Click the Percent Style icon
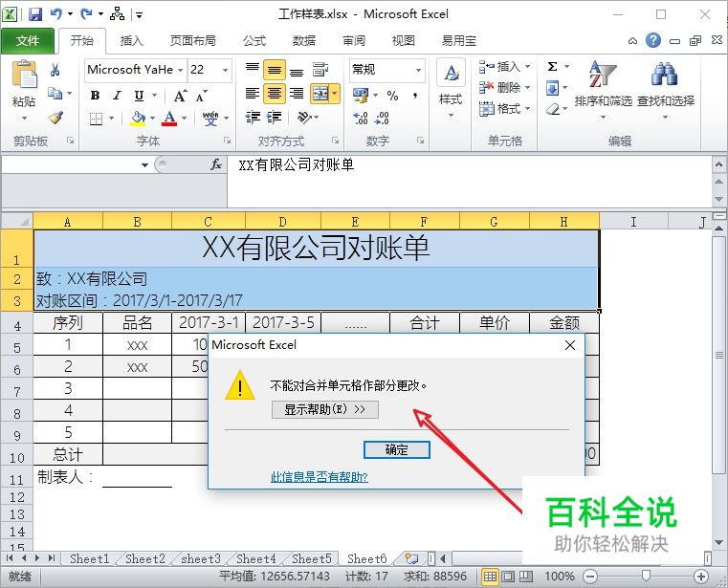Image resolution: width=728 pixels, height=588 pixels. [x=393, y=96]
